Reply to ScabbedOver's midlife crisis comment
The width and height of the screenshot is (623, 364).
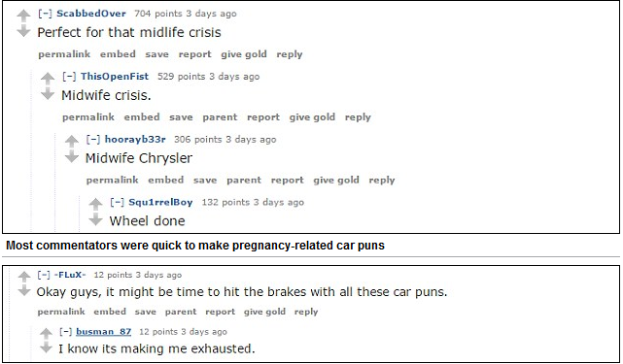point(290,54)
